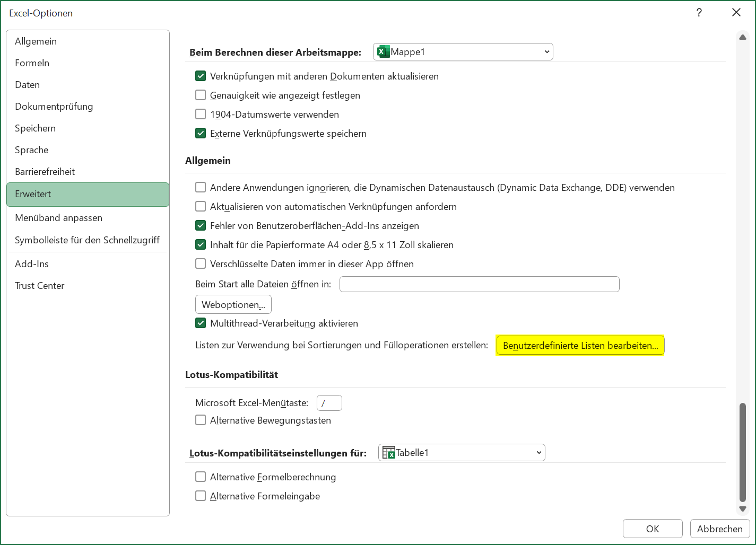Viewport: 756px width, 545px height.
Task: Uncheck Inhalt für Papierformate A4 skalieren
Action: pyautogui.click(x=201, y=244)
